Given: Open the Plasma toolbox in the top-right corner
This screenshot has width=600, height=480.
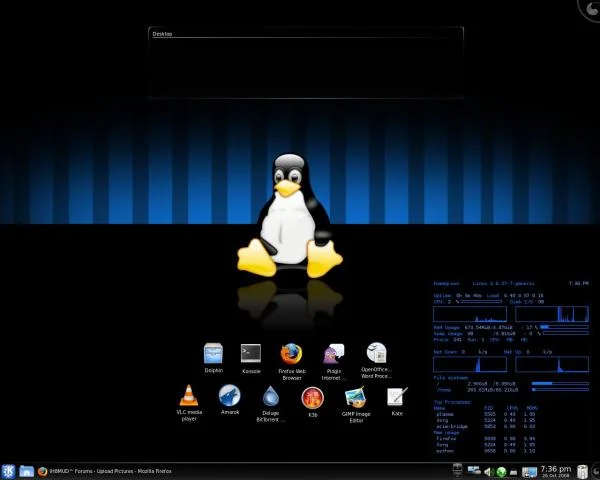Looking at the screenshot, I should point(591,10).
